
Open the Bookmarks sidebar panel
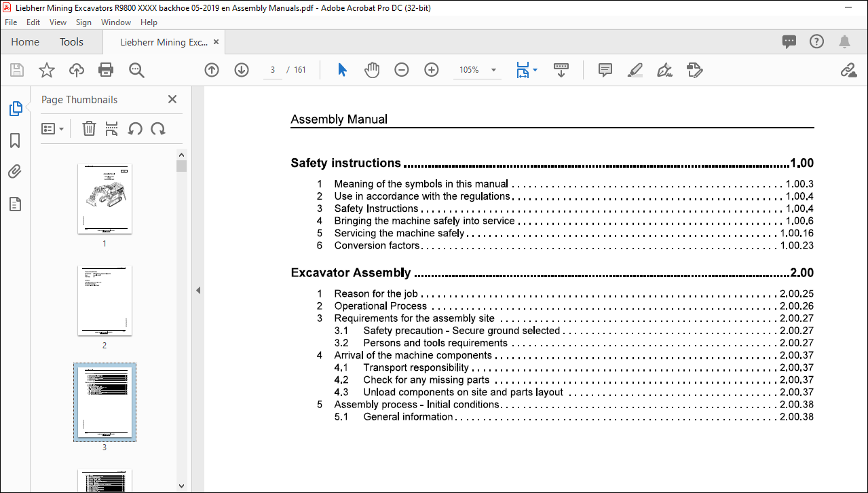pyautogui.click(x=15, y=141)
